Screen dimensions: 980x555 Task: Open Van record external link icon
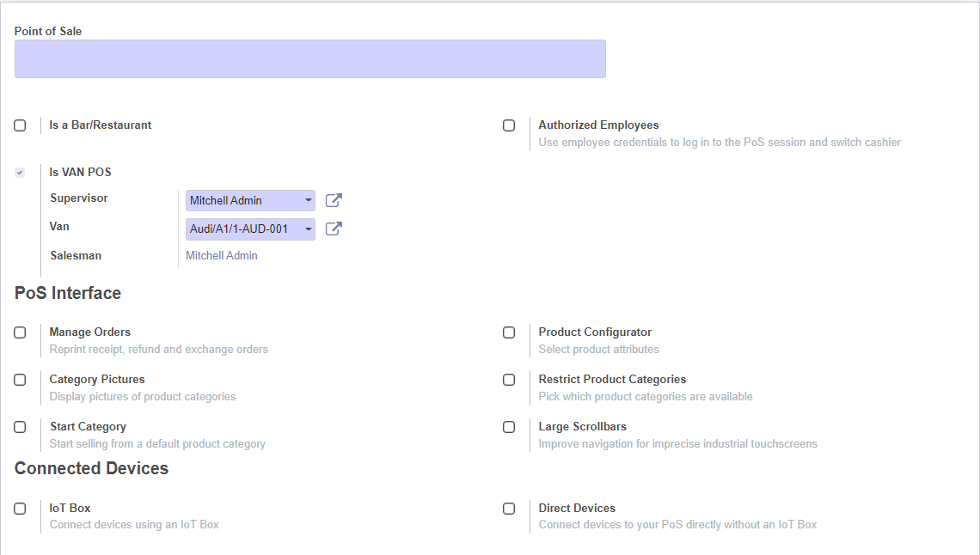334,229
